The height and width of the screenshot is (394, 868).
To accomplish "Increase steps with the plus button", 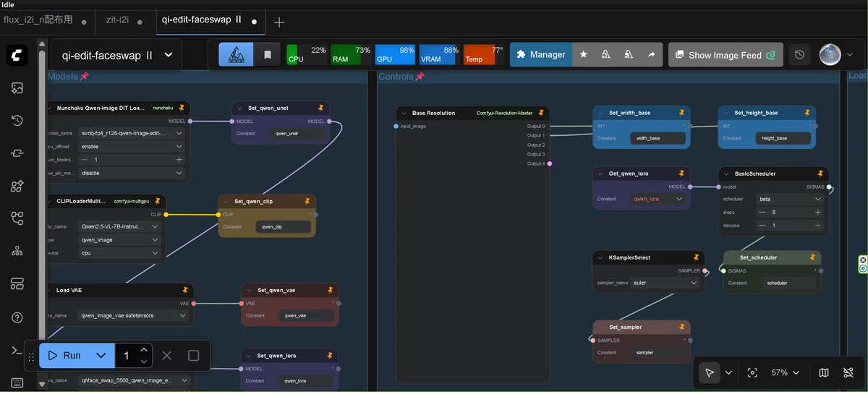I will point(818,212).
